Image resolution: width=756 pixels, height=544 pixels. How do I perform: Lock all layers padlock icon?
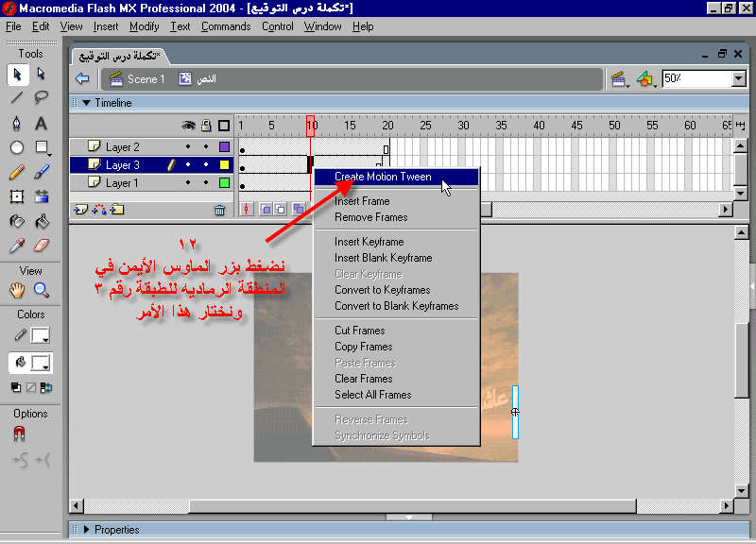pos(206,126)
